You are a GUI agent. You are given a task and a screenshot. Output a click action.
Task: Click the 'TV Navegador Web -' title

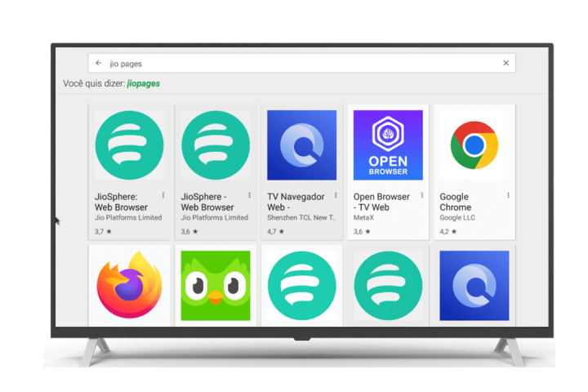tap(296, 202)
